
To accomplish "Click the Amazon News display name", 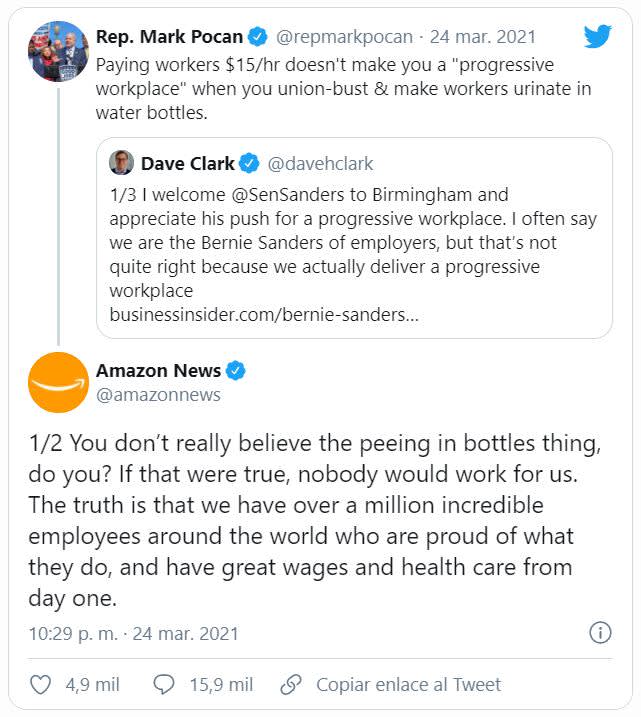I will [158, 371].
